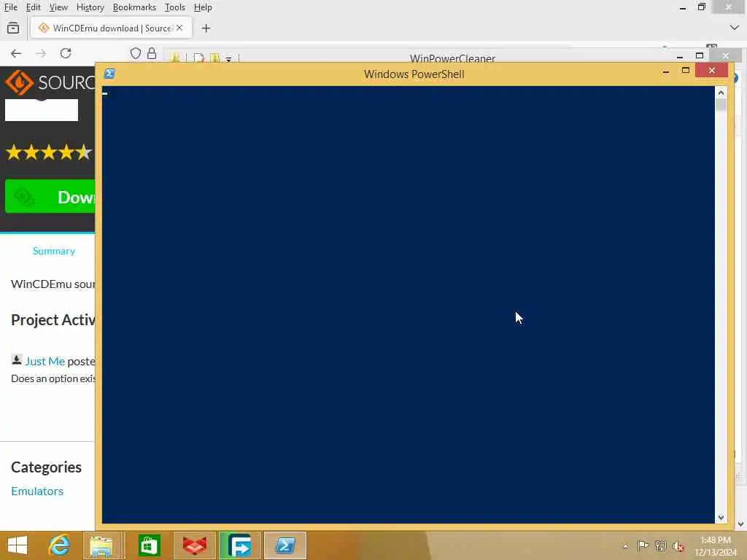Click the PowerShell scrollbar up arrow
Image resolution: width=747 pixels, height=560 pixels.
[721, 93]
